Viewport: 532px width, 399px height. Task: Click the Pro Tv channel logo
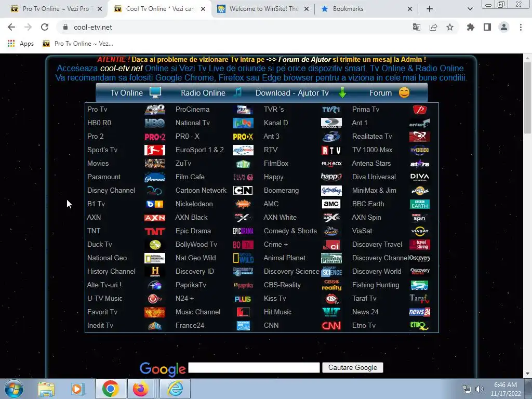(x=155, y=109)
